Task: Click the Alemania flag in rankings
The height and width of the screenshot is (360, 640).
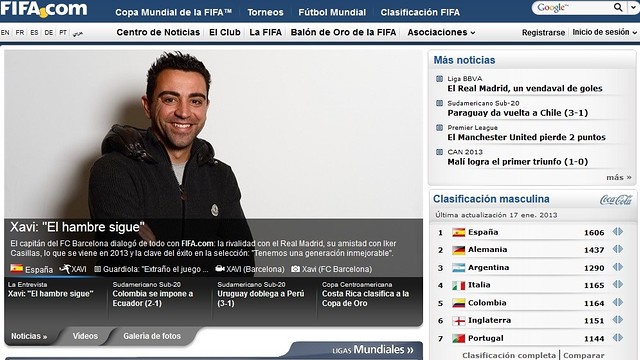Action: 459,250
